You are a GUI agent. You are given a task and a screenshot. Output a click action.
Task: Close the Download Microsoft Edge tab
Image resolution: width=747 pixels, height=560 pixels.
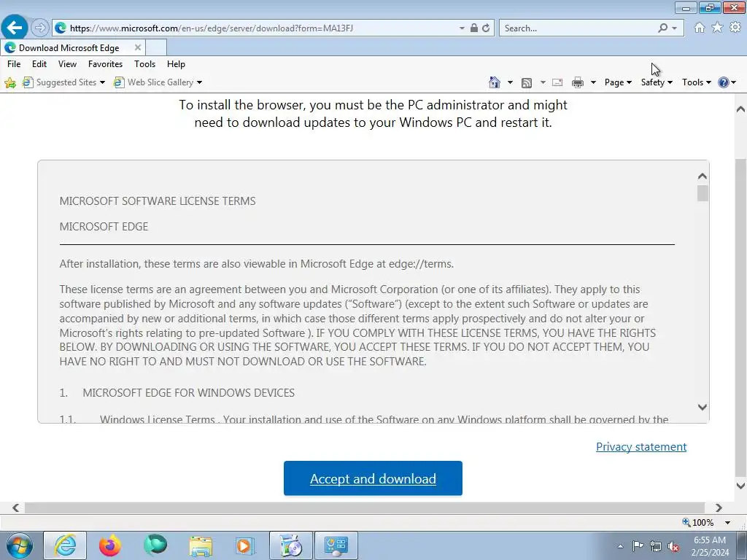click(x=138, y=47)
